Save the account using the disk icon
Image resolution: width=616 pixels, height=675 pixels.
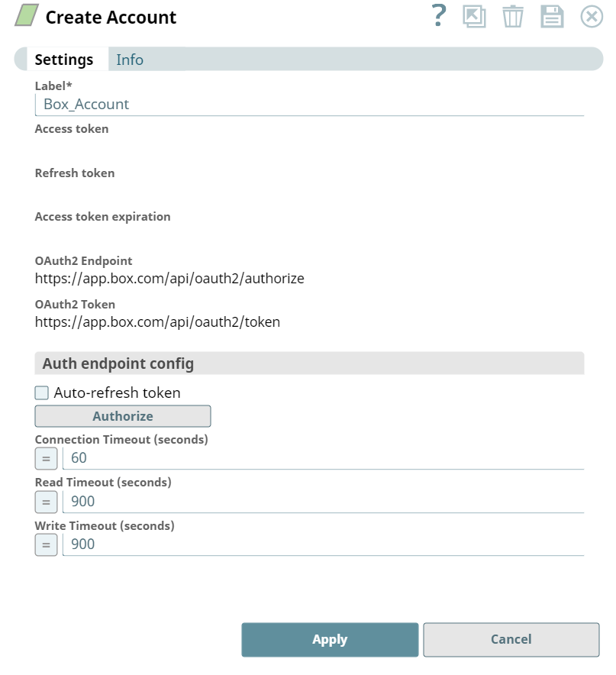(551, 17)
